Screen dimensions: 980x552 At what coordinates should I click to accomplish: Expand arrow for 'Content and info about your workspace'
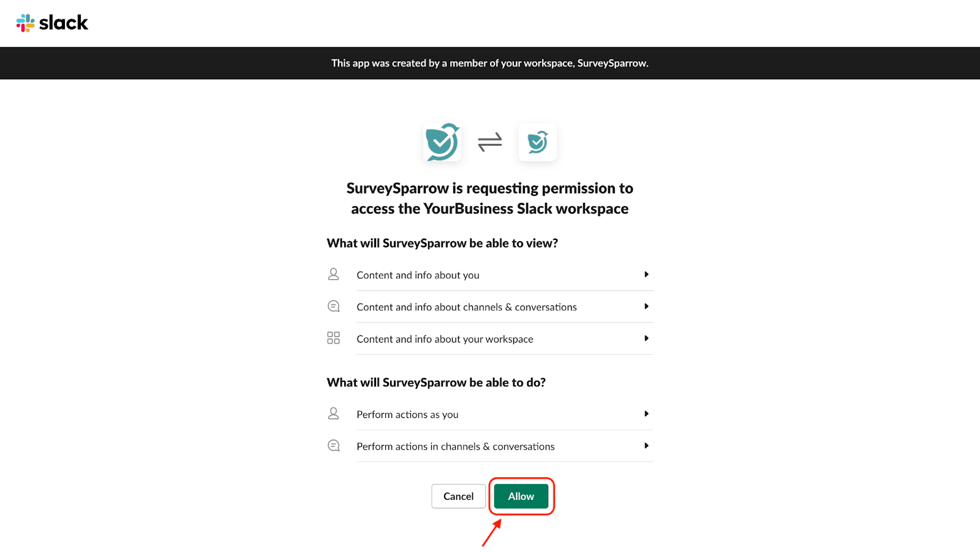point(646,338)
